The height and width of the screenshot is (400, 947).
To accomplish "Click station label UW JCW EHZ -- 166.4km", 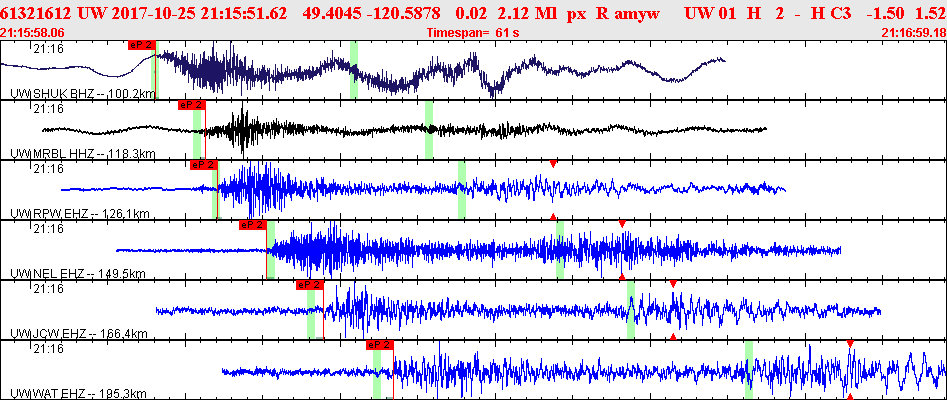I will [x=79, y=334].
